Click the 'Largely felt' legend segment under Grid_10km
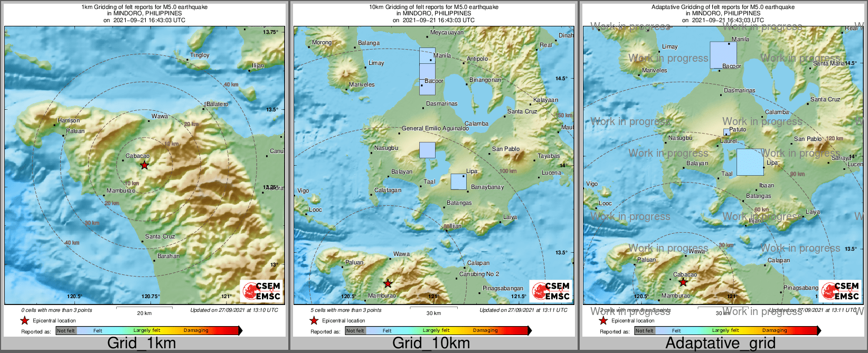868x353 pixels. pyautogui.click(x=436, y=330)
